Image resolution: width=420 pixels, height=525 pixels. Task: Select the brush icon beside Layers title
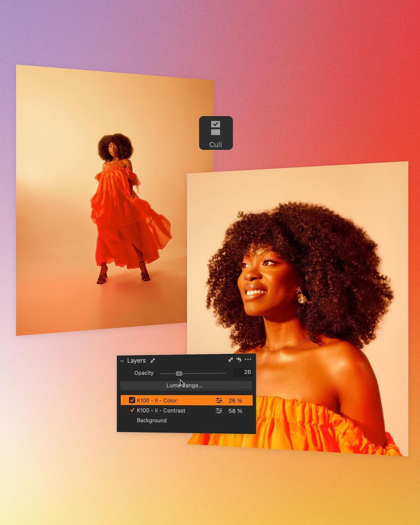[x=152, y=360]
